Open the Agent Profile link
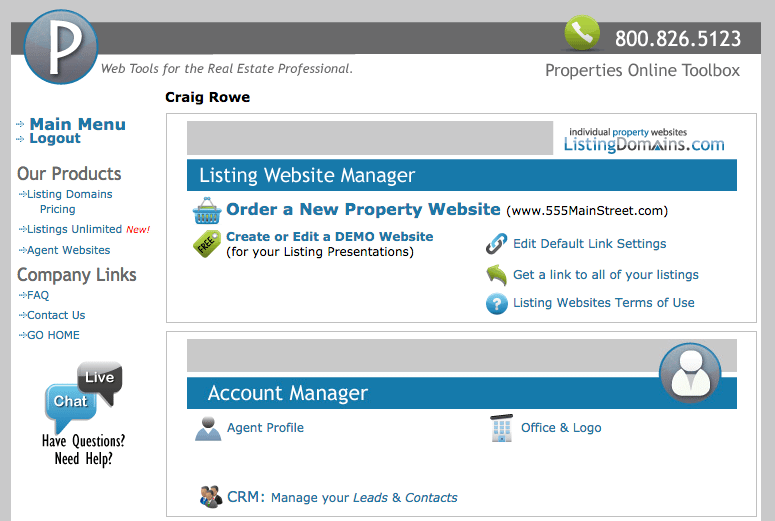 tap(265, 428)
